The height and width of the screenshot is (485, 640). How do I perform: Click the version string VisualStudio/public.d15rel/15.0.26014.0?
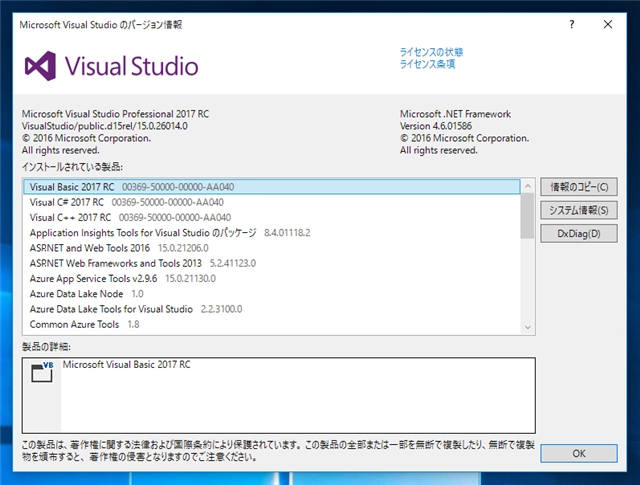[x=105, y=126]
